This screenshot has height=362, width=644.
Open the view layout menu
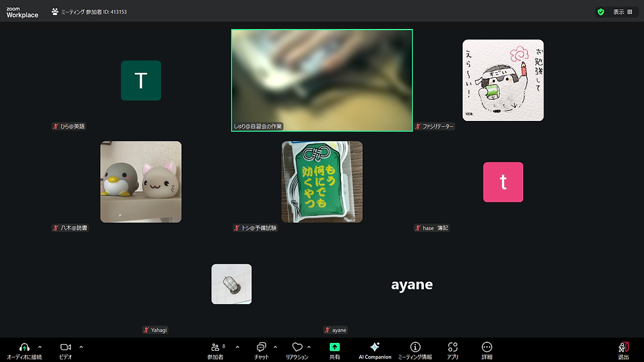pos(623,12)
